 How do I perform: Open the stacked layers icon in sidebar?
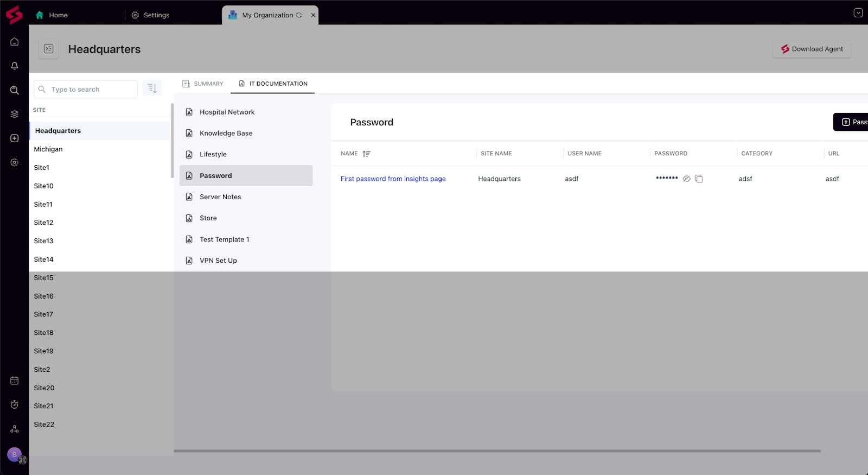tap(15, 114)
